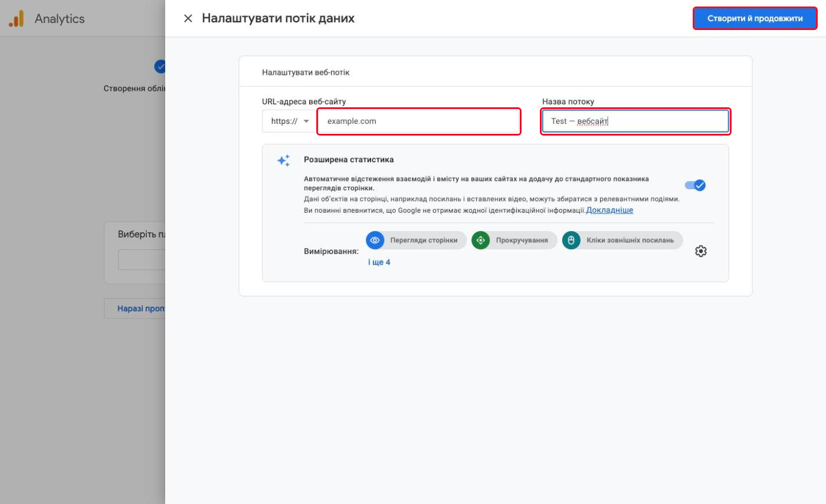Click the Налаштувати потік даних heading
Screen dimensions: 826x504
[x=278, y=18]
